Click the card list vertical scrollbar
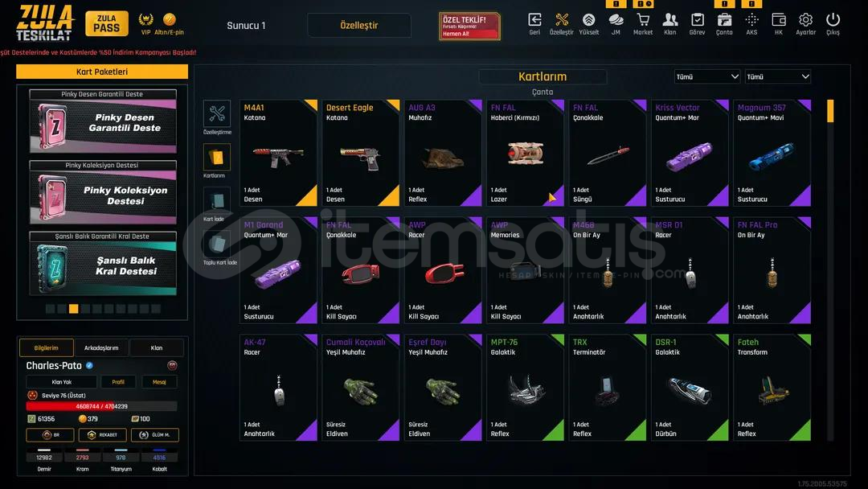The image size is (868, 489). click(829, 269)
